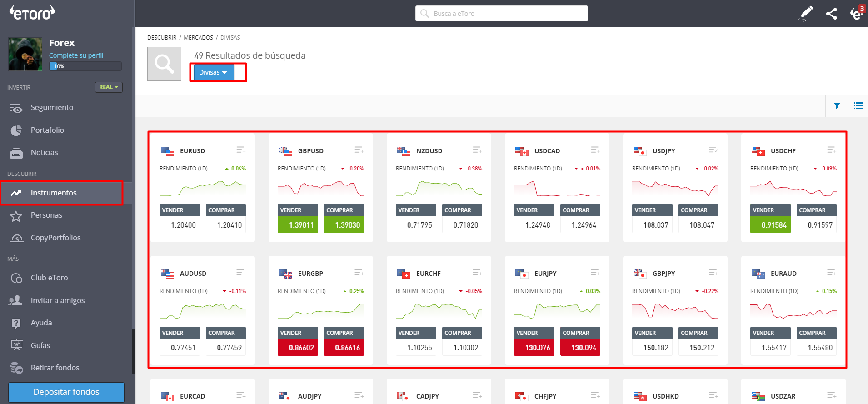This screenshot has width=868, height=404.
Task: Click VENDER 0.86602 on EURGBP
Action: (298, 341)
